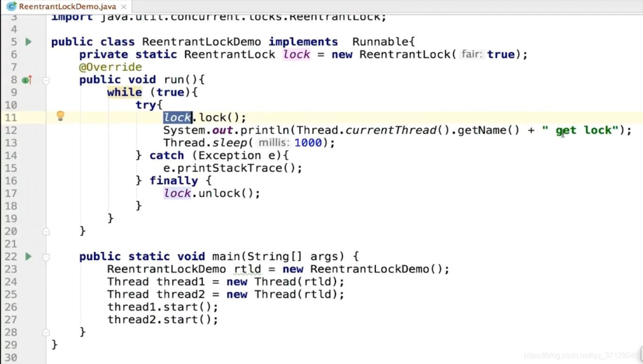Click the 'finally' keyword

(174, 181)
